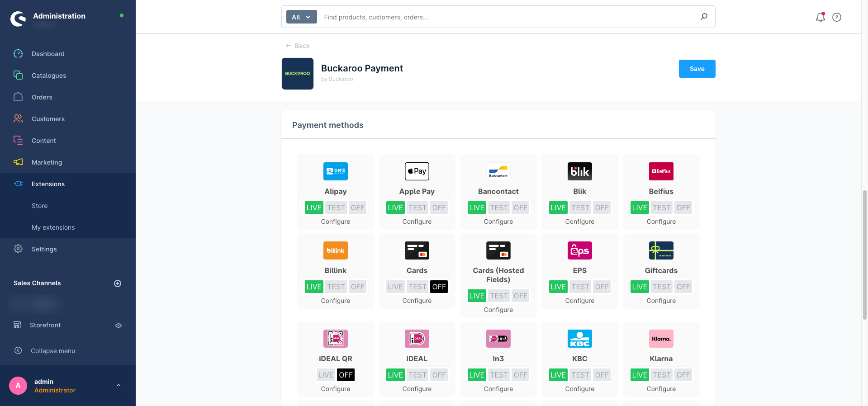Click the In3 logo
The height and width of the screenshot is (406, 868).
[x=498, y=339]
